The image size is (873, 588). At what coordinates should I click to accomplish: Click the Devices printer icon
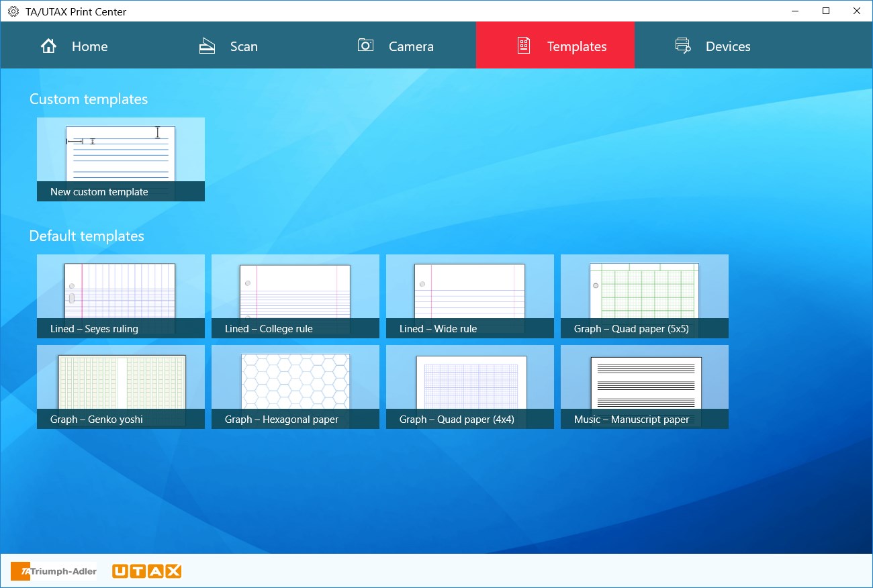[683, 46]
